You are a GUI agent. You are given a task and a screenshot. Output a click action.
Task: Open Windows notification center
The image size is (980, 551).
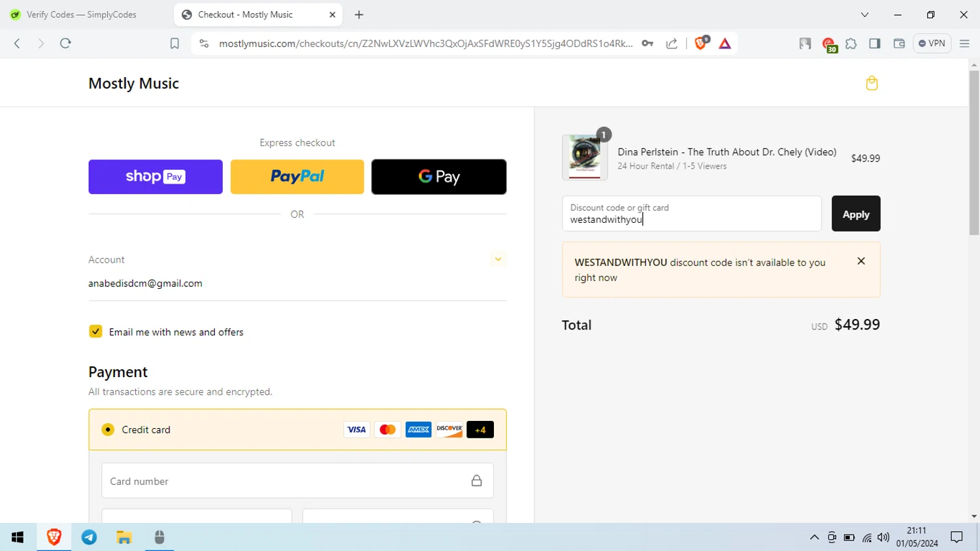957,537
